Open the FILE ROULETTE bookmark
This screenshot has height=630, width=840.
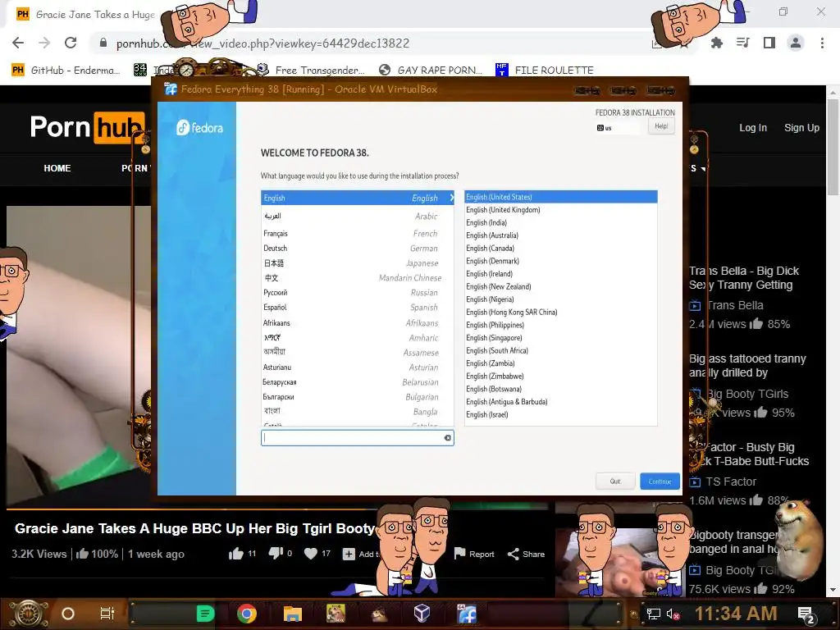pos(545,71)
